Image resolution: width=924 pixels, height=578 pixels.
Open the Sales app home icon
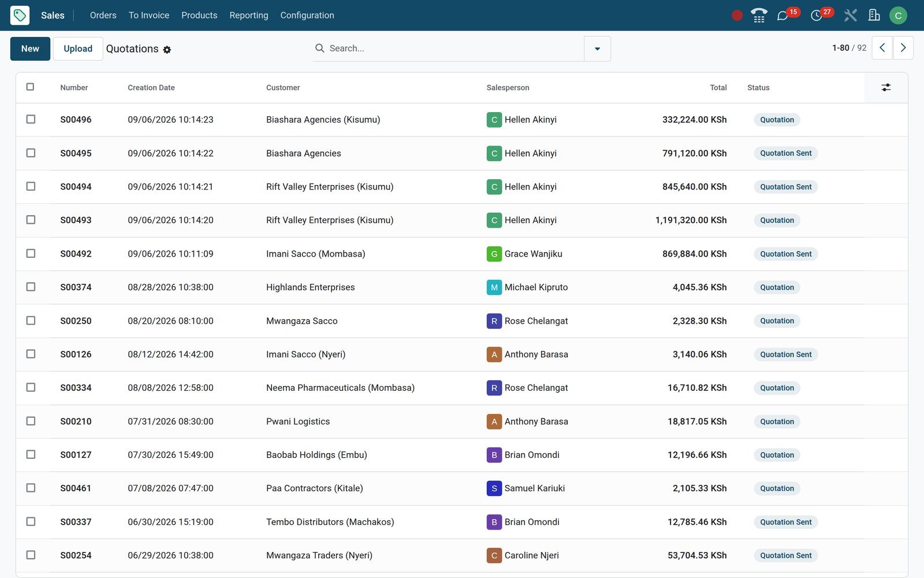pos(20,15)
